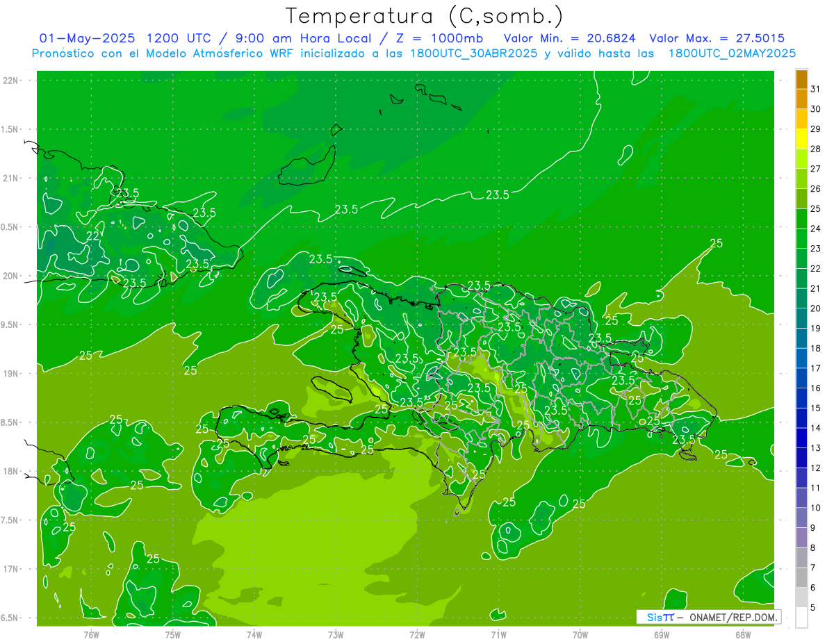The width and height of the screenshot is (834, 644).
Task: Click the '12' label on the color scale
Action: (815, 468)
